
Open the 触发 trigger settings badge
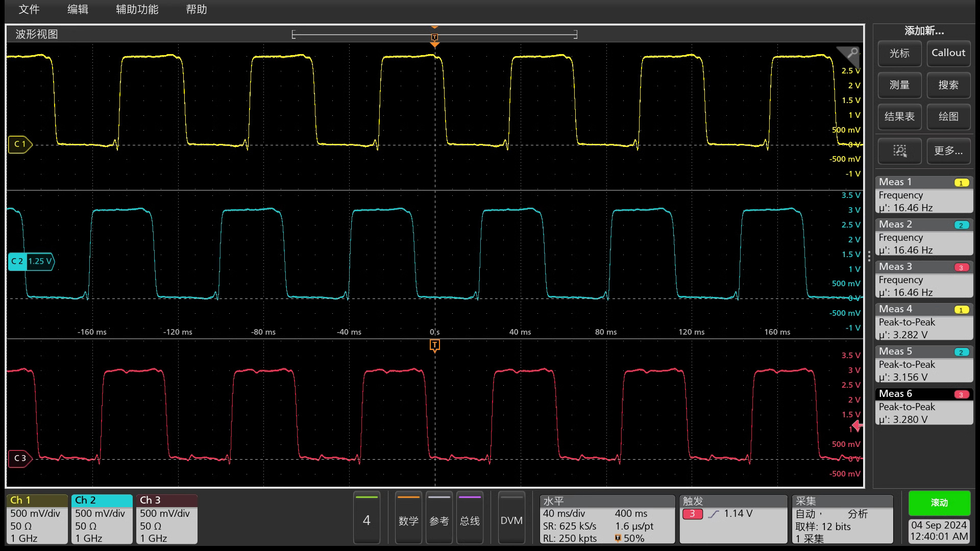733,519
